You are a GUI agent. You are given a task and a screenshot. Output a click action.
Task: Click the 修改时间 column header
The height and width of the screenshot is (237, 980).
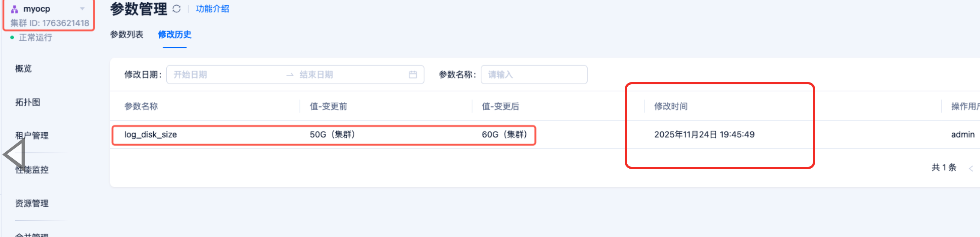671,107
